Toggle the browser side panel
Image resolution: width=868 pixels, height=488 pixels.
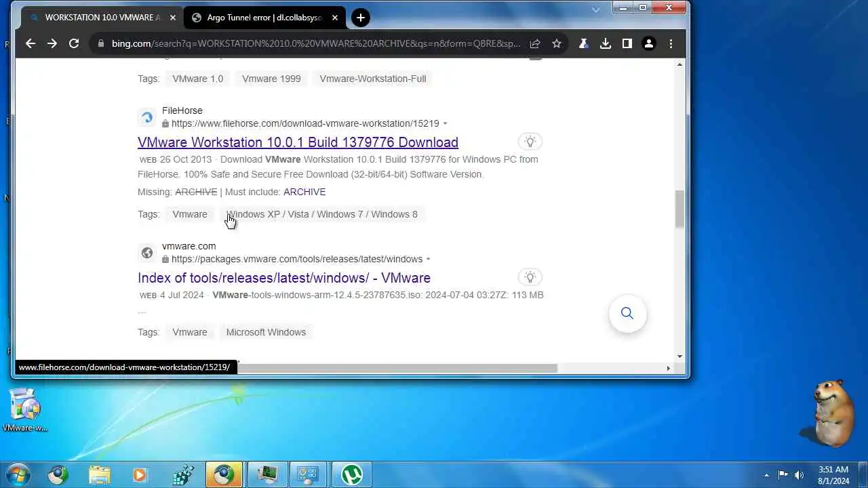[x=627, y=43]
